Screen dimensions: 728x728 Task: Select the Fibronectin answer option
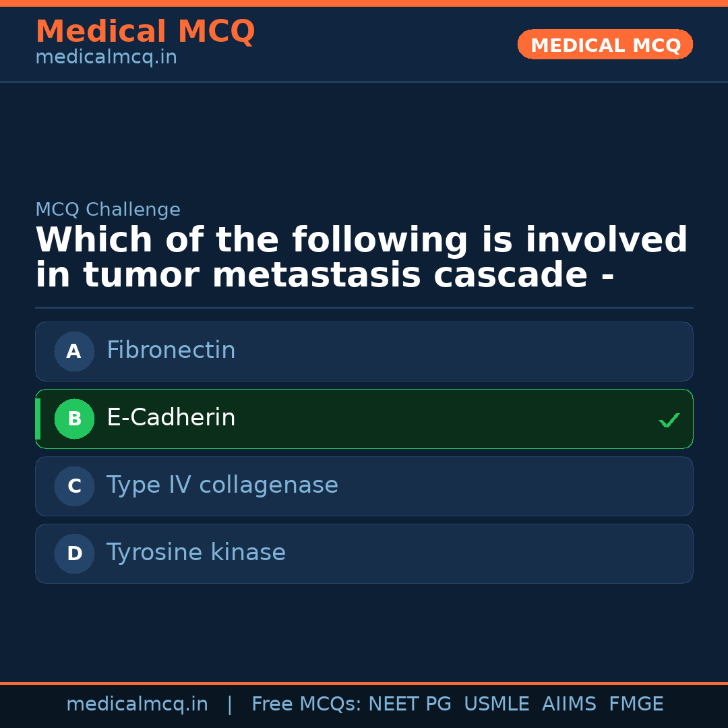coord(364,351)
